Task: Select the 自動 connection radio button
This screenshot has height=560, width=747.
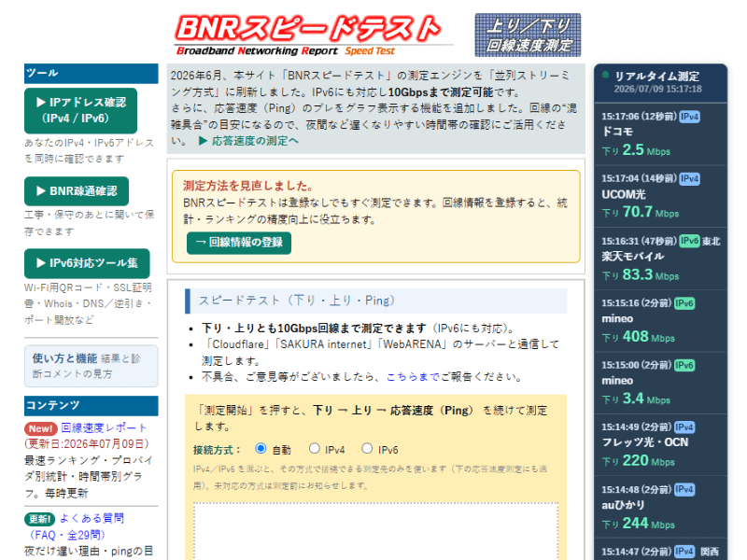Action: [261, 448]
